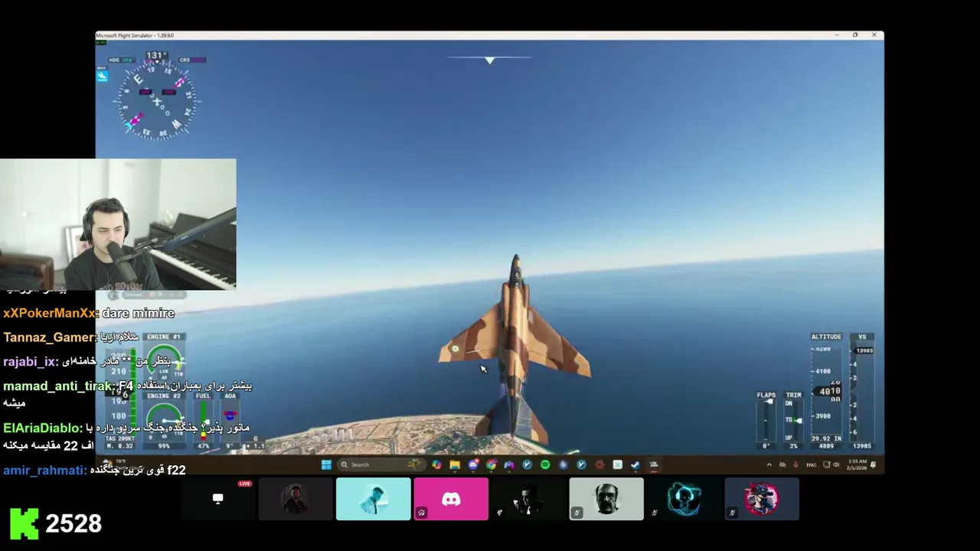Open the clock showing 1:55 AM

857,465
